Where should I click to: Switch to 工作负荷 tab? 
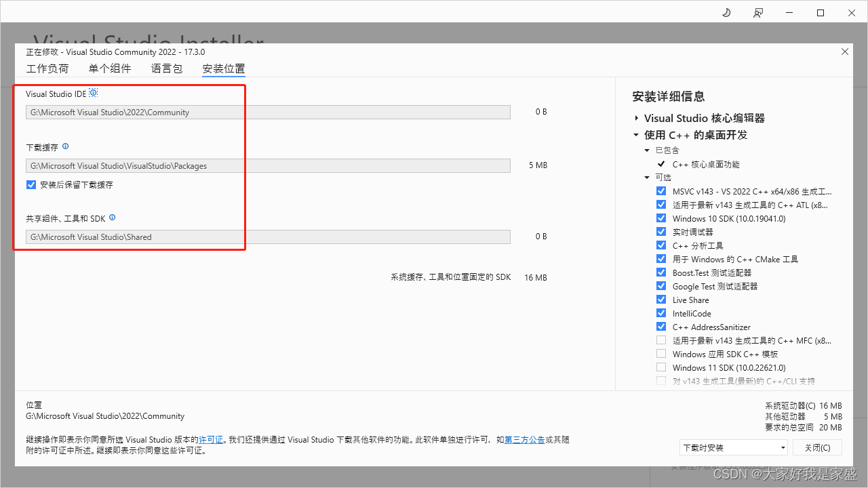(x=47, y=68)
